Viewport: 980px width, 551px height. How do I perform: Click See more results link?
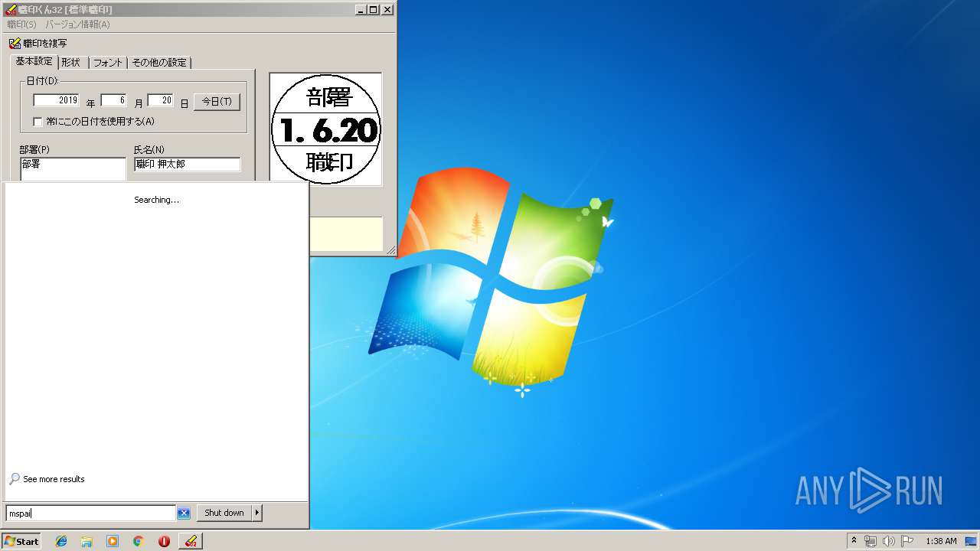coord(54,479)
